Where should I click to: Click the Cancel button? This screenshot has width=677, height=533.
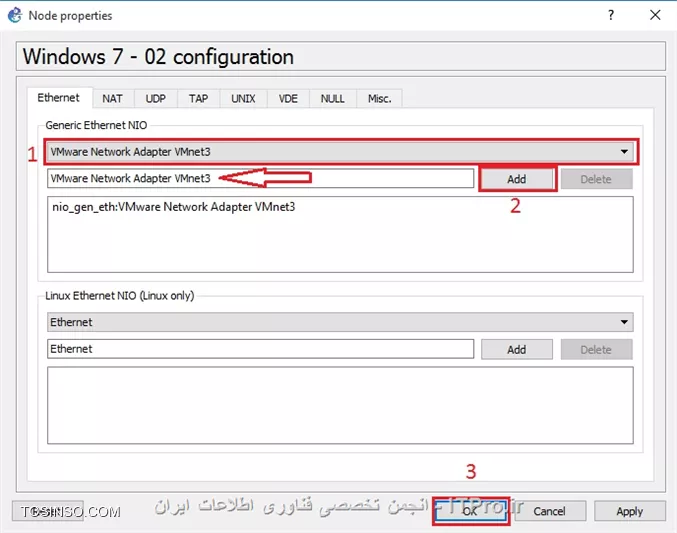[x=550, y=511]
